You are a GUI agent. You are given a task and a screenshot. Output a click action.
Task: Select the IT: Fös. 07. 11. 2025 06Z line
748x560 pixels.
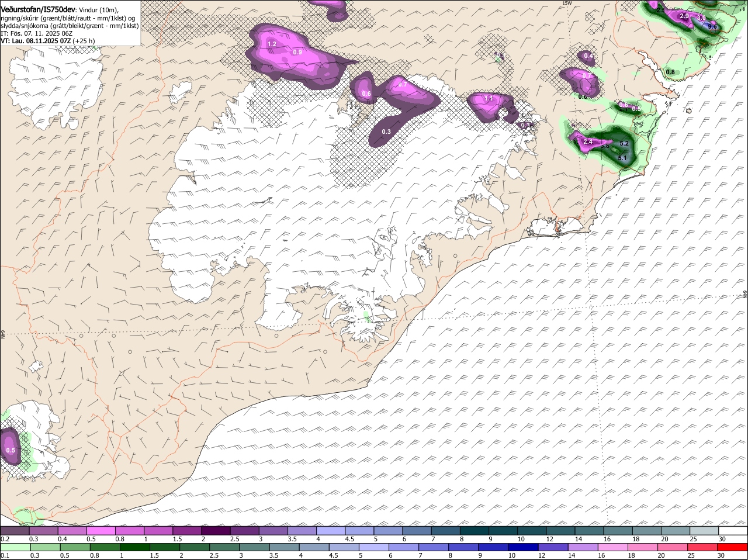tap(37, 33)
